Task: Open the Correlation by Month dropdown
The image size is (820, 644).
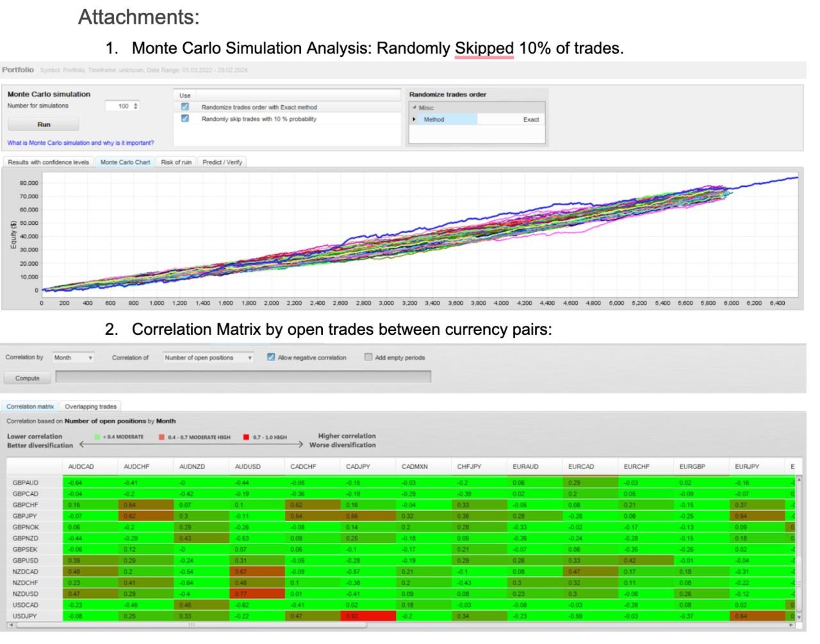Action: coord(73,357)
